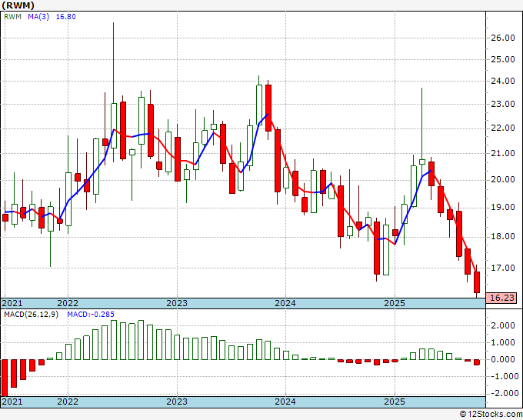Click 2023 on the price chart timeline
523x420 pixels.
[x=177, y=303]
